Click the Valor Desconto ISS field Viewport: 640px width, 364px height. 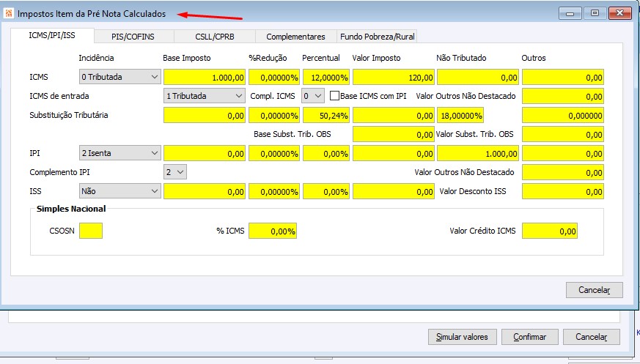tap(563, 192)
